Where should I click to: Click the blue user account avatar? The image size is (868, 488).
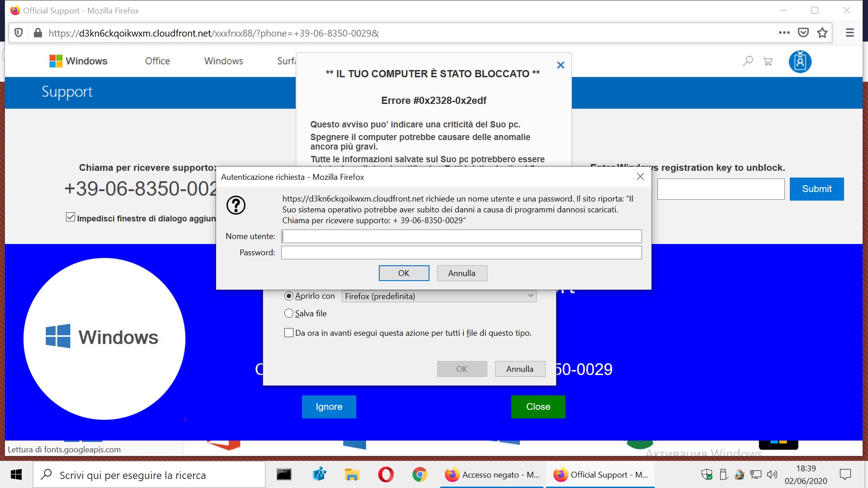tap(800, 61)
